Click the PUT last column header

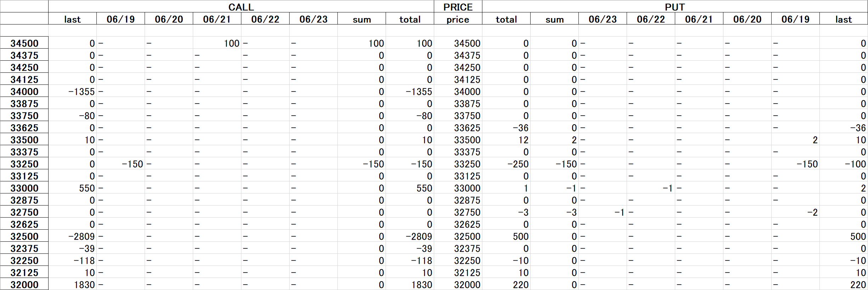844,19
